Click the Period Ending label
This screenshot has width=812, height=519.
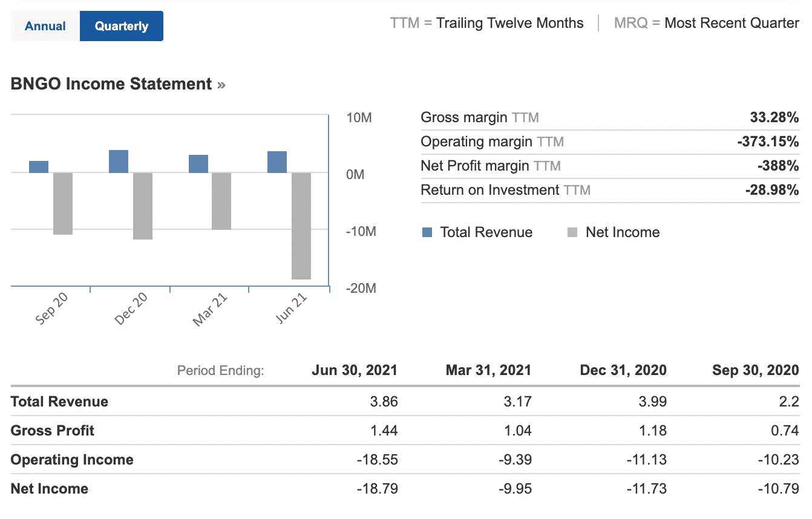point(221,371)
